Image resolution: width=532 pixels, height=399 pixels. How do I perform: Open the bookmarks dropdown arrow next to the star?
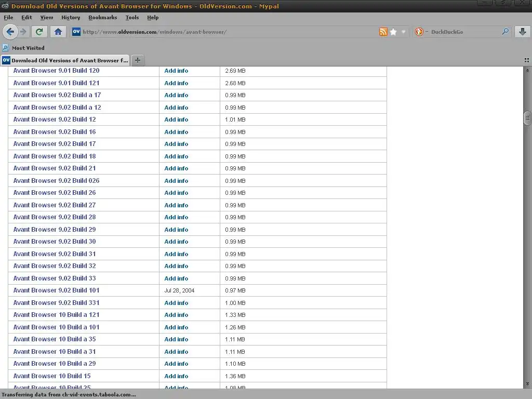403,32
